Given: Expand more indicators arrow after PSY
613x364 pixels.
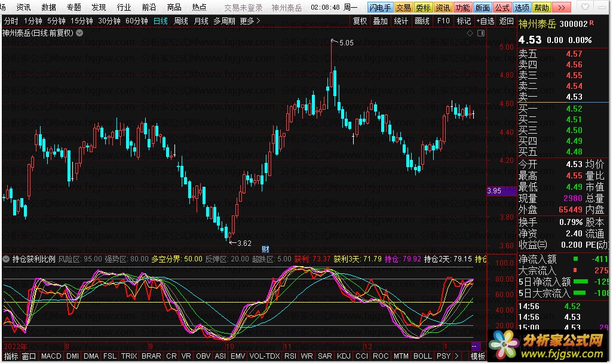Looking at the screenshot, I should click(x=456, y=356).
